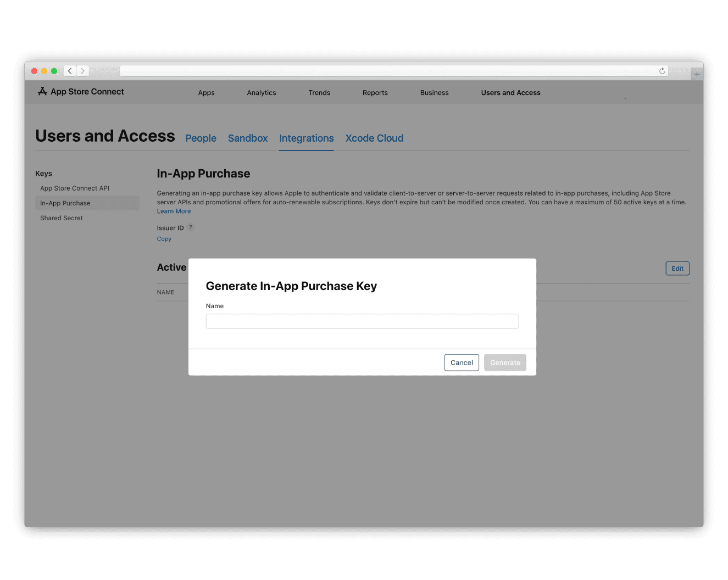Open the Apps section
The height and width of the screenshot is (580, 728).
[x=206, y=92]
